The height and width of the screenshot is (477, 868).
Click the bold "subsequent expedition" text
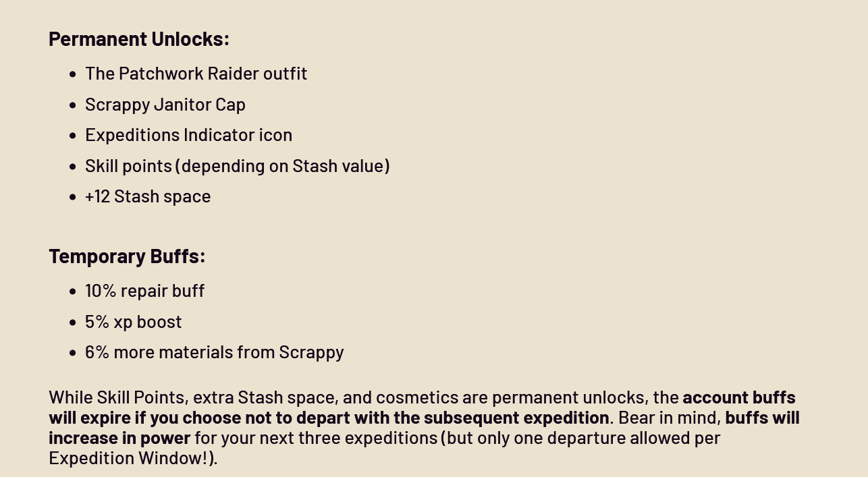click(x=516, y=418)
